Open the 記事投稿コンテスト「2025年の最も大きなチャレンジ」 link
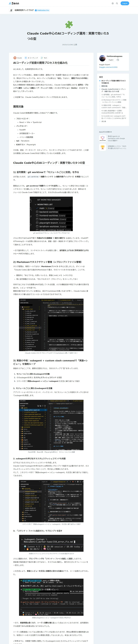The width and height of the screenshot is (138, 644). (x=117, y=147)
